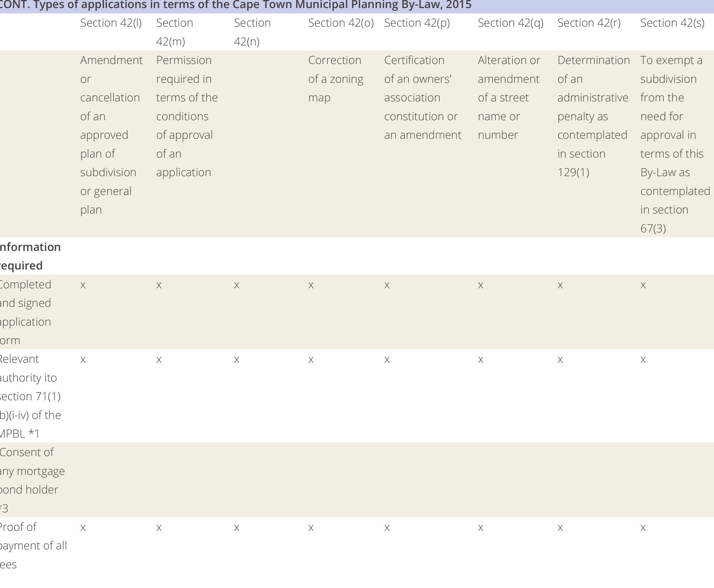The image size is (714, 588).
Task: Click 'Relevant authority ito section 71(1)' row label
Action: pos(30,396)
